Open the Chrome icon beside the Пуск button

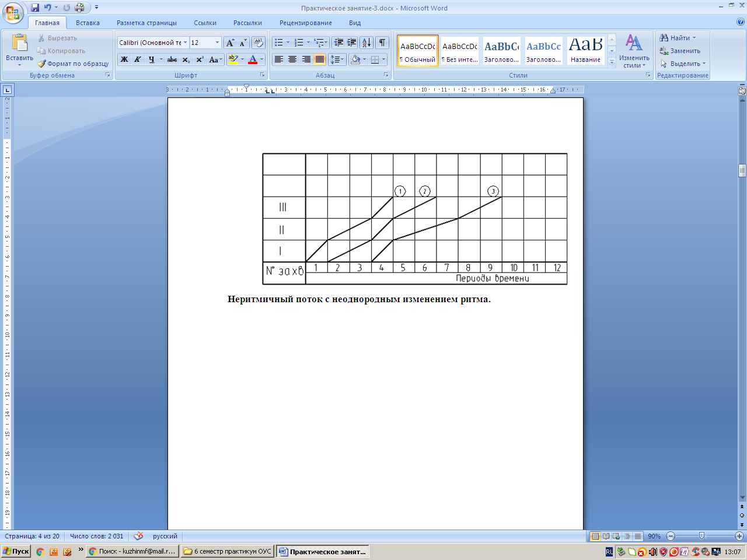pyautogui.click(x=40, y=551)
